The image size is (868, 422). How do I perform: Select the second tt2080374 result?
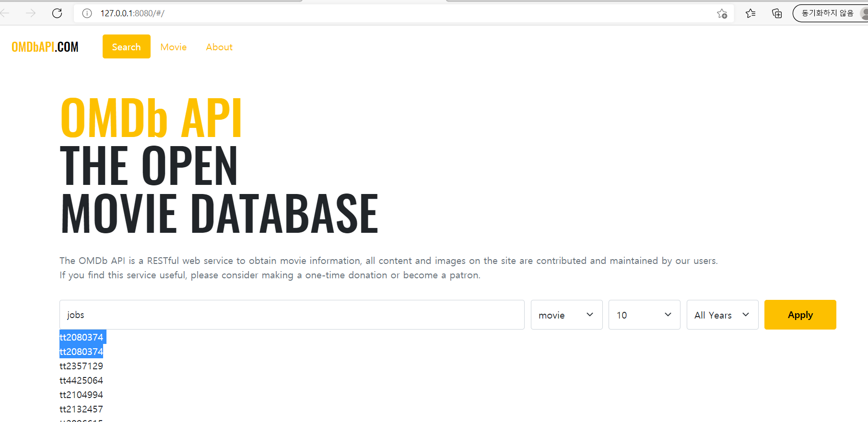82,352
